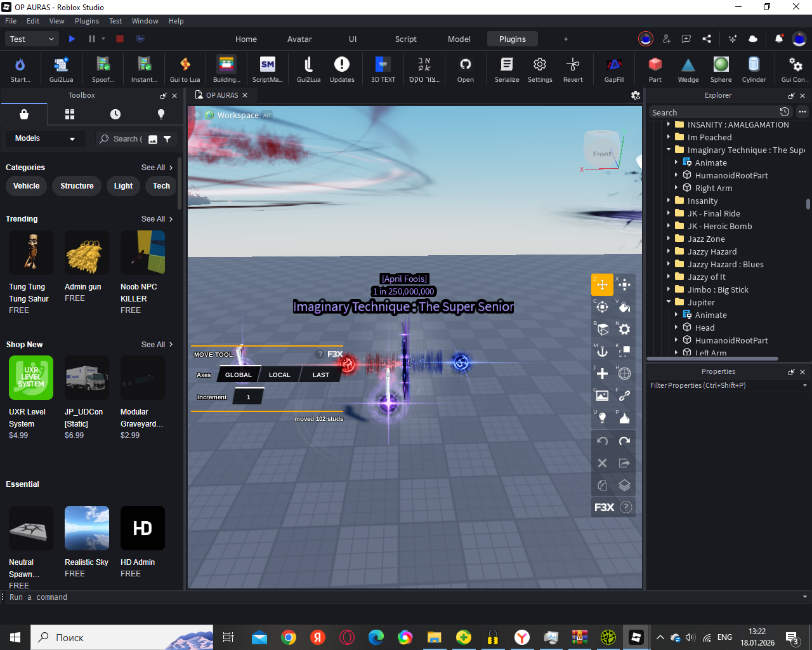
Task: See All Shop New items
Action: click(x=157, y=345)
